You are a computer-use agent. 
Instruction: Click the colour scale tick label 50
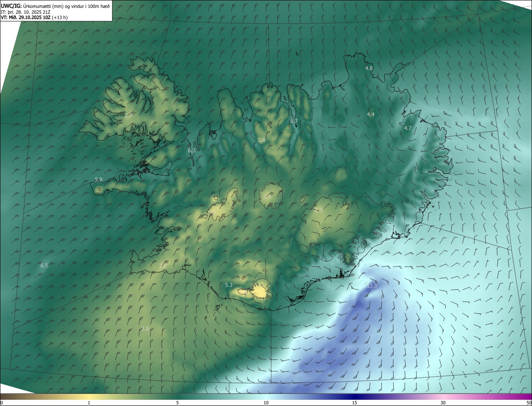(529, 403)
